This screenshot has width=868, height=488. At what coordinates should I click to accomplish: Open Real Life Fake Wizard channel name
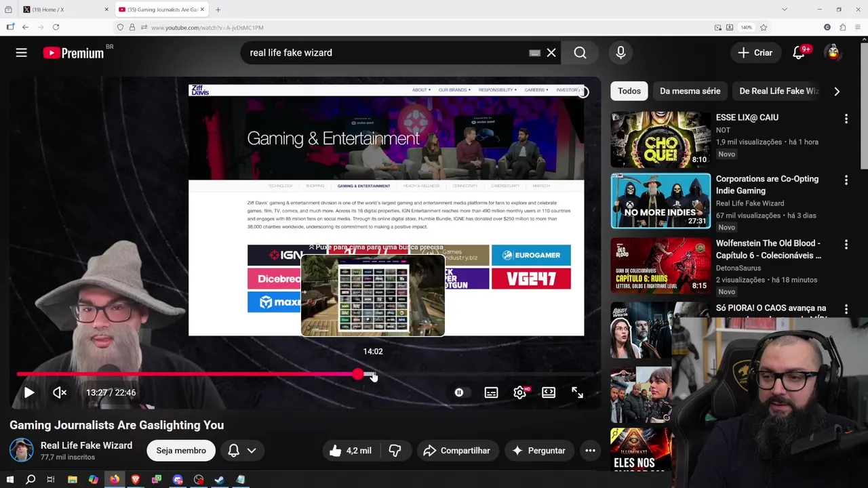[x=86, y=445]
